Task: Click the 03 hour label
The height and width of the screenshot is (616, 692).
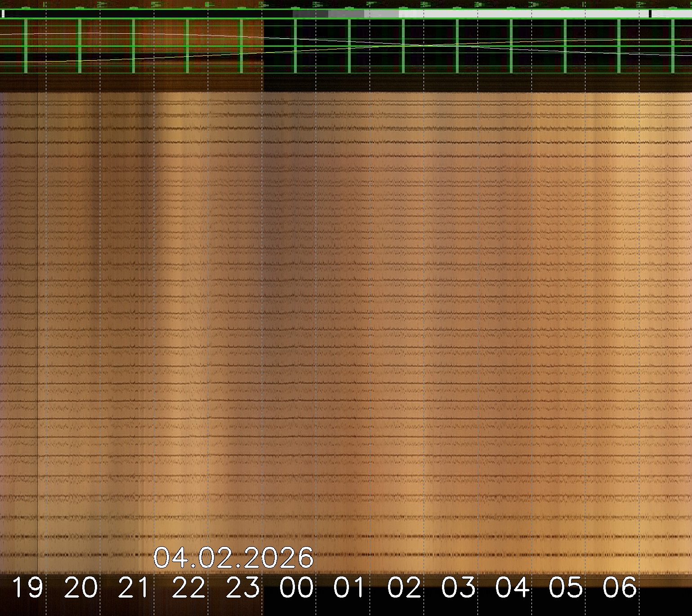Action: pos(458,588)
